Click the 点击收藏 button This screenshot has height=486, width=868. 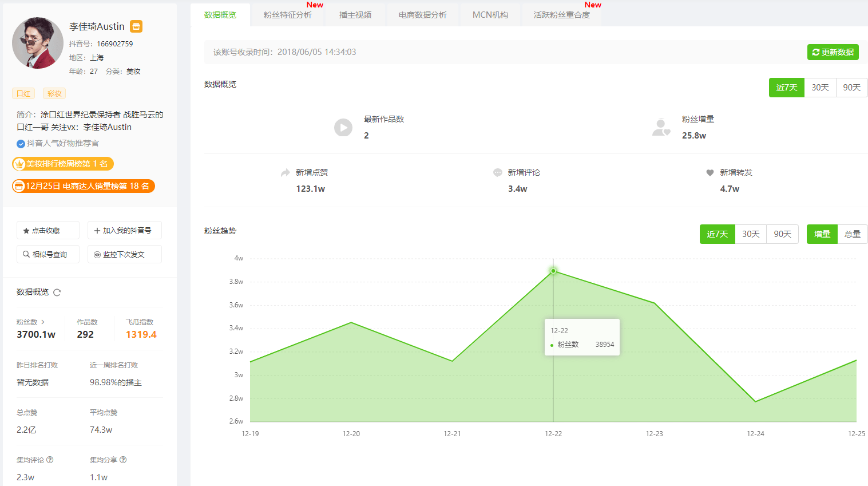click(x=47, y=230)
